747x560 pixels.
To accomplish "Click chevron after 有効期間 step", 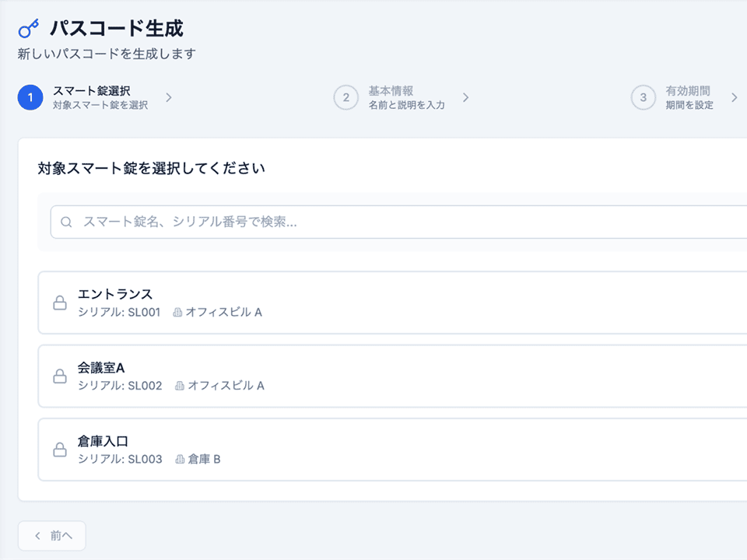I will click(x=734, y=98).
